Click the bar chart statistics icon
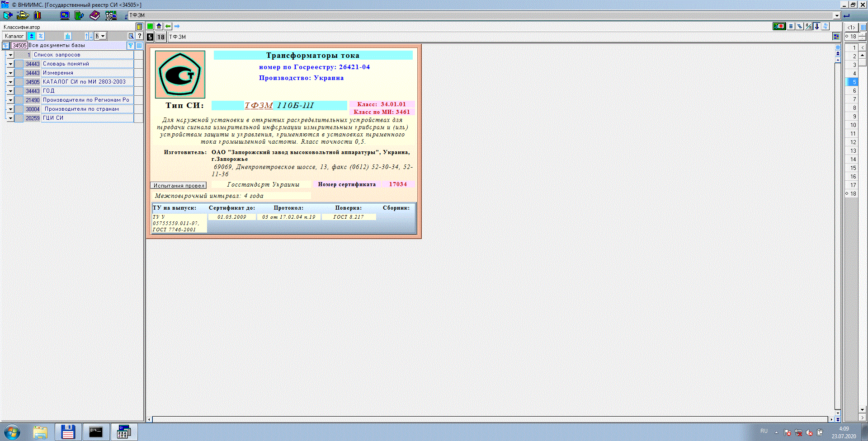The width and height of the screenshot is (868, 441). click(68, 36)
